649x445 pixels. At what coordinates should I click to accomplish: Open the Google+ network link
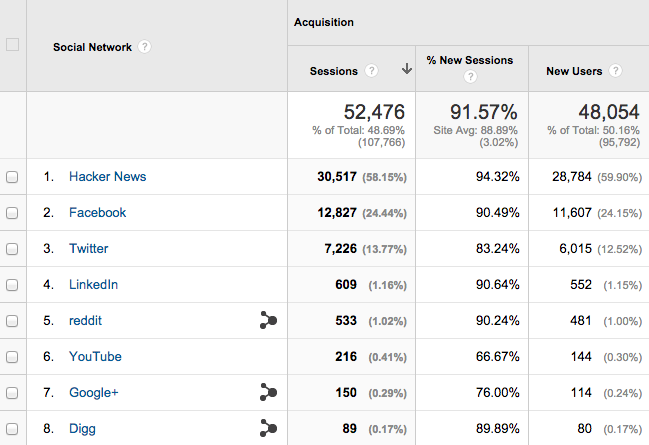tap(94, 393)
